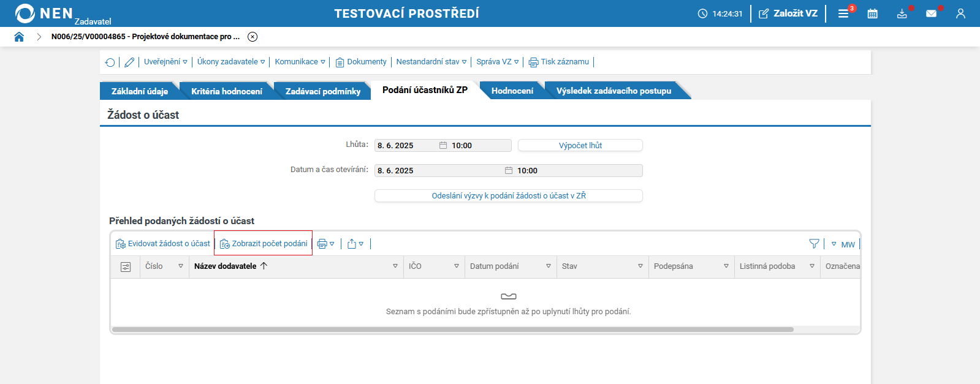
Task: Go to the home page icon
Action: click(19, 37)
